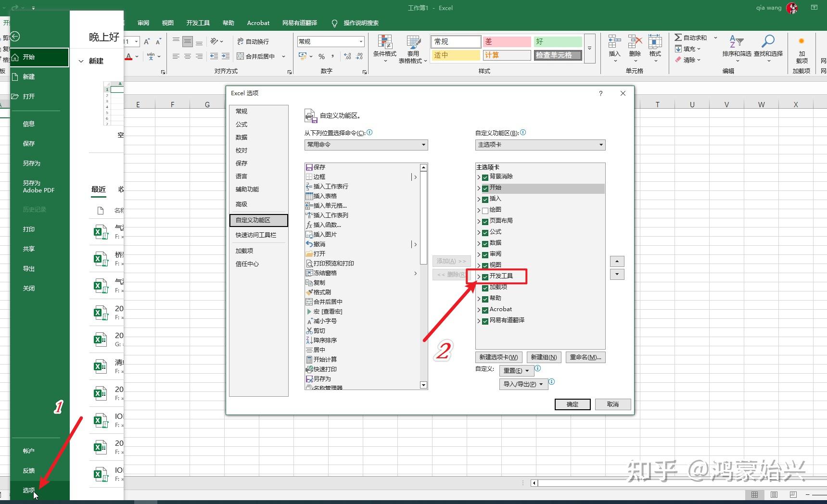Toggle the 数据 tab checkbox
The width and height of the screenshot is (827, 504).
point(485,243)
